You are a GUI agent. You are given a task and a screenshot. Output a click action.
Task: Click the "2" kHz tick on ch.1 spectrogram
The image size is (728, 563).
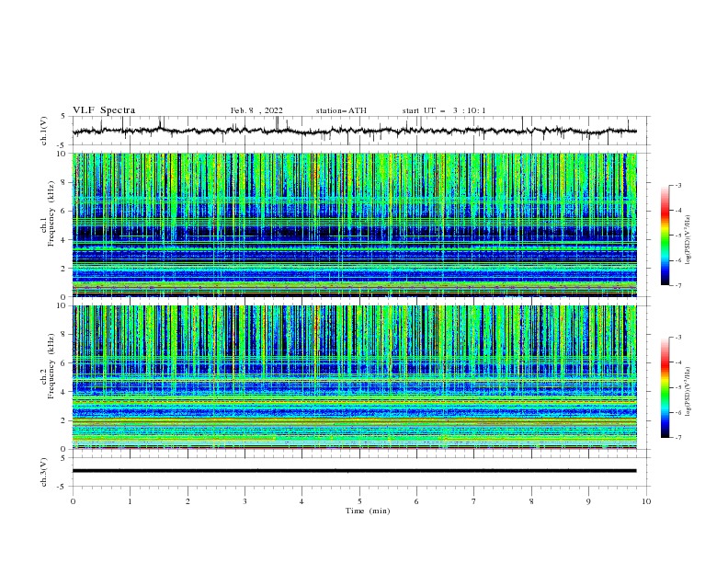click(x=64, y=269)
